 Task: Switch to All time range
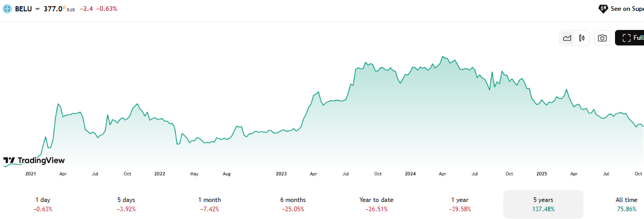click(x=626, y=204)
